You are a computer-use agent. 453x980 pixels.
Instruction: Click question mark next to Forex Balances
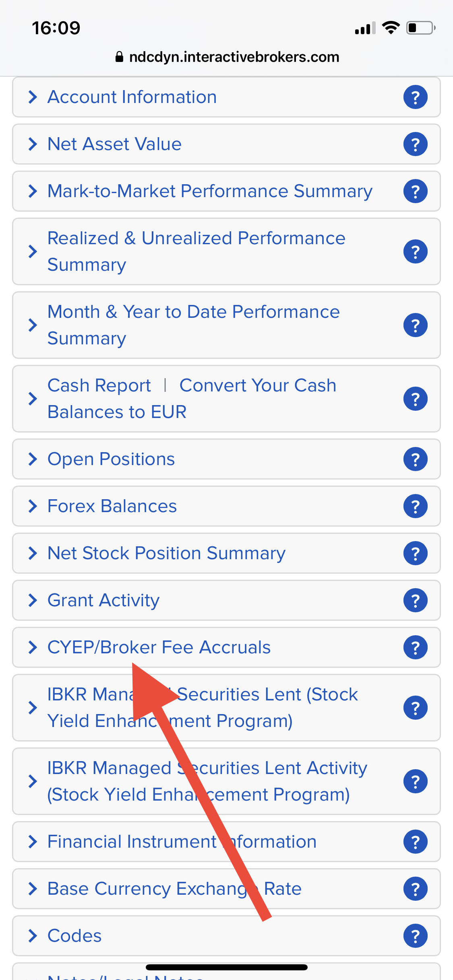pos(415,506)
